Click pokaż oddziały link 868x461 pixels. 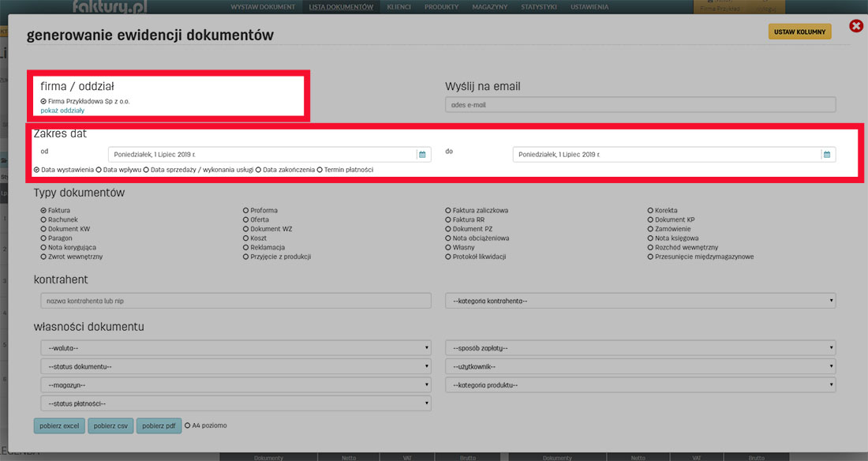pos(62,111)
